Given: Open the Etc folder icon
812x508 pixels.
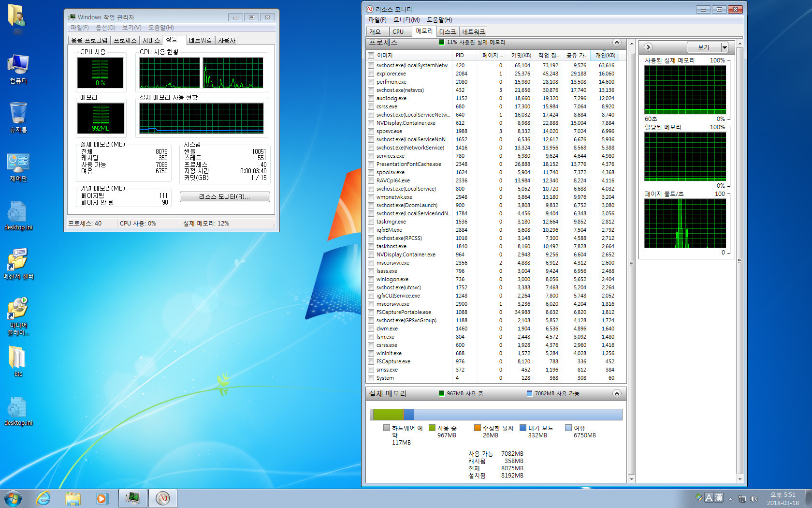Looking at the screenshot, I should (18, 361).
